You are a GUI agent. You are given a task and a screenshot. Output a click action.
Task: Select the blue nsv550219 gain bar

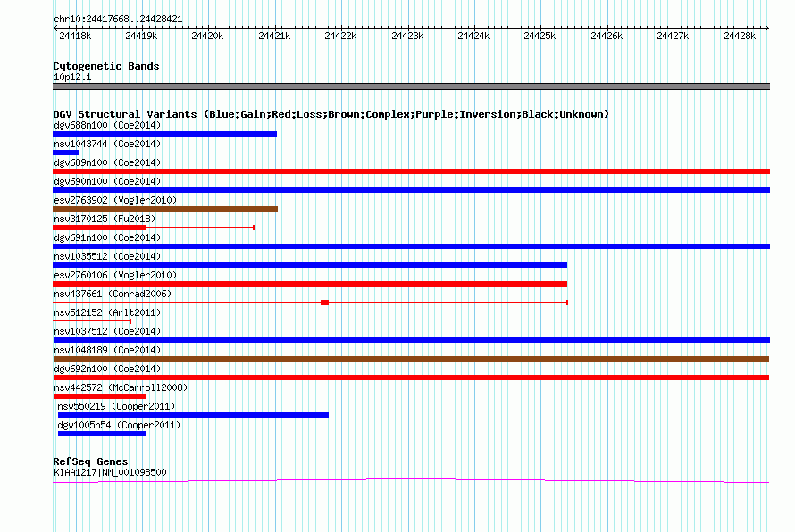193,415
